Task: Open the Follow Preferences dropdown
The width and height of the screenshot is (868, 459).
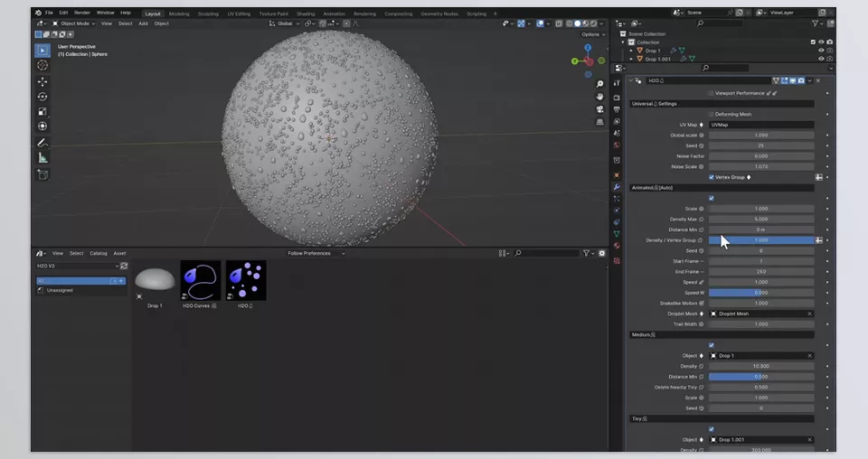Action: (316, 253)
